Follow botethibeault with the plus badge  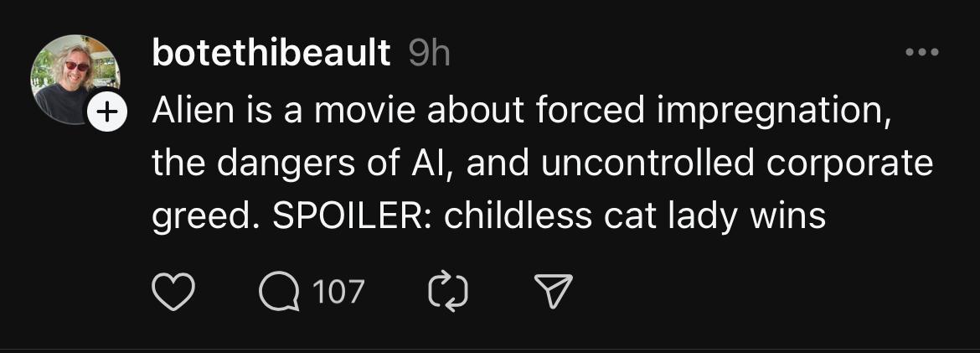pos(106,113)
